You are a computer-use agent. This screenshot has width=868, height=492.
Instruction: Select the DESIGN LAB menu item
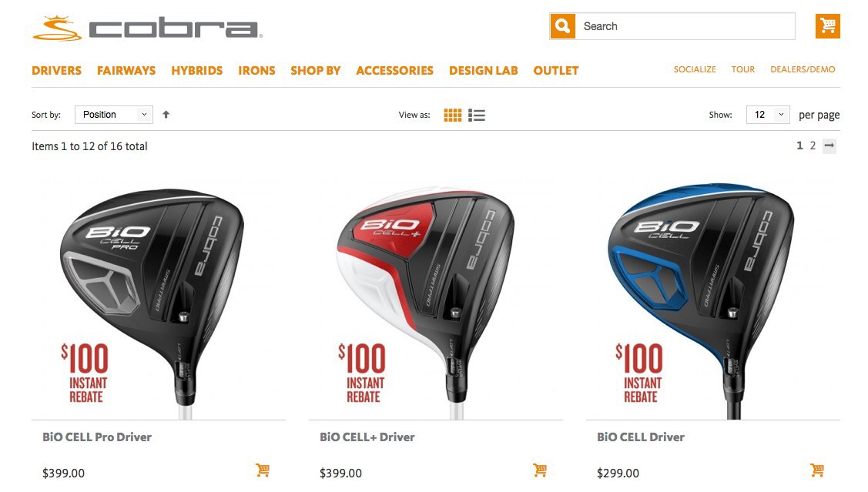pyautogui.click(x=483, y=71)
